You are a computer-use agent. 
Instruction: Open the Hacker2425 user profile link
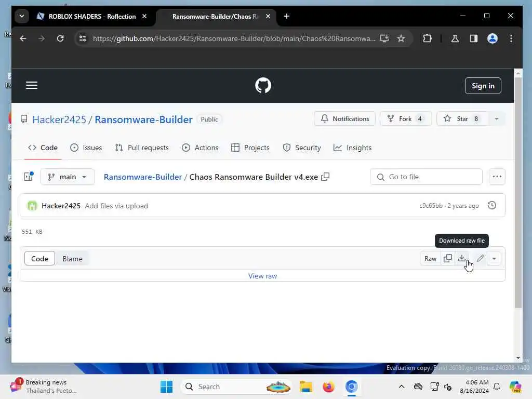[x=59, y=119]
